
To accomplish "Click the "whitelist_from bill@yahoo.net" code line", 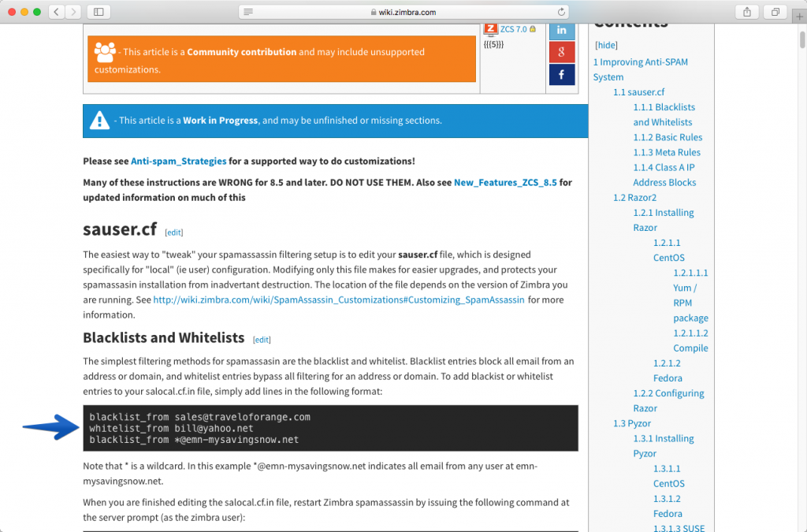I will [171, 429].
